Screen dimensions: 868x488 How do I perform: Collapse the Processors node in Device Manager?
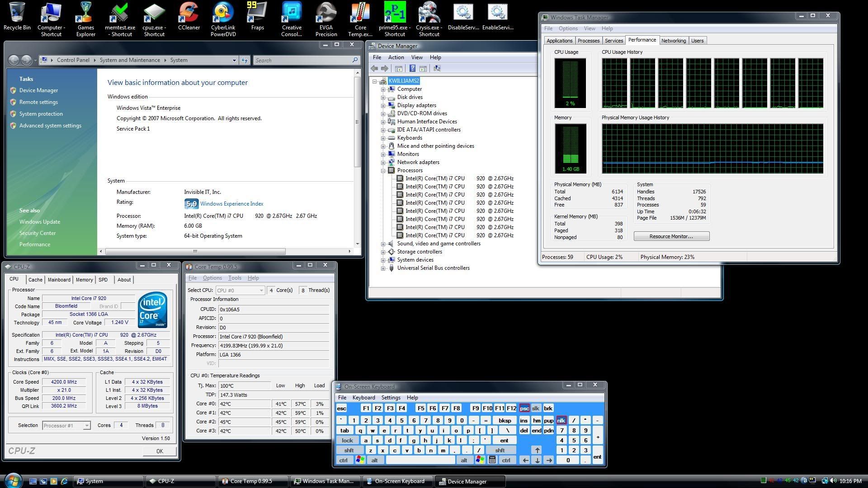point(383,170)
